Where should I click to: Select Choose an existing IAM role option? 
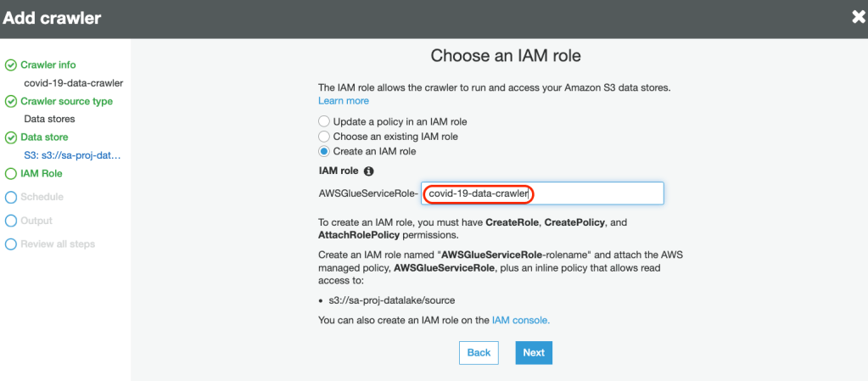[324, 137]
